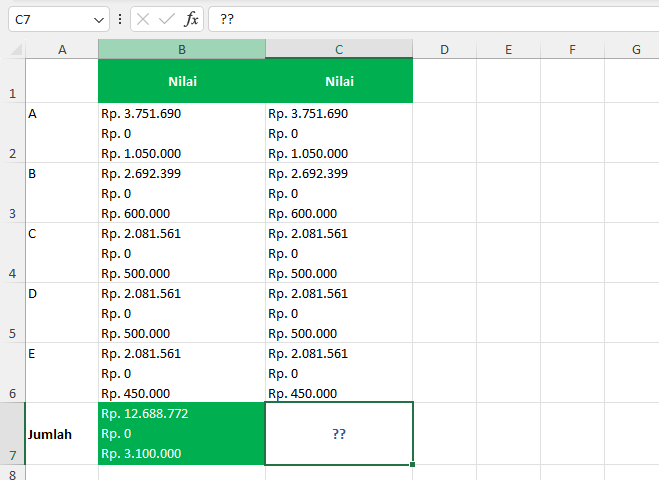Image resolution: width=659 pixels, height=480 pixels.
Task: Select column D header
Action: [444, 49]
